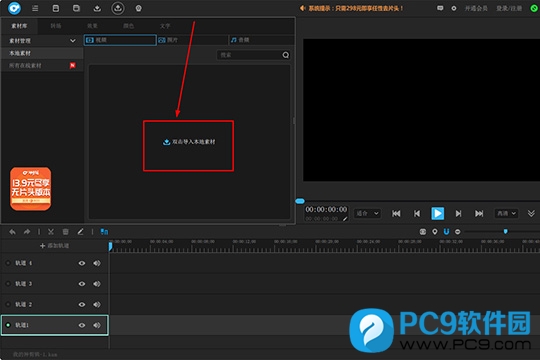Expand the double-chevron under preview
The width and height of the screenshot is (540, 360).
(531, 214)
